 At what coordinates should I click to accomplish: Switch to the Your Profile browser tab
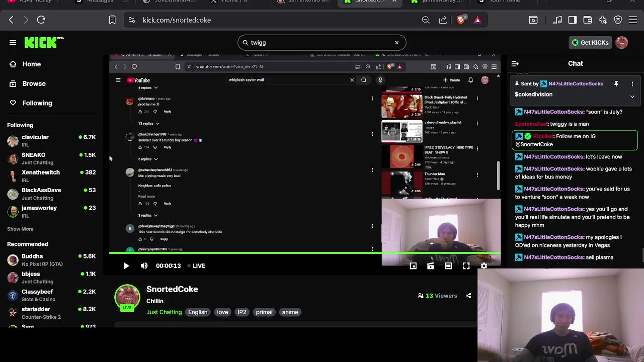tap(506, 2)
